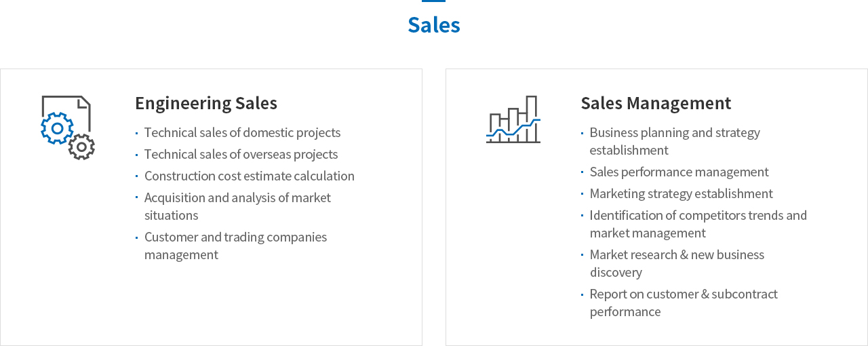
Task: Click the small gray gear in the icon
Action: (81, 147)
